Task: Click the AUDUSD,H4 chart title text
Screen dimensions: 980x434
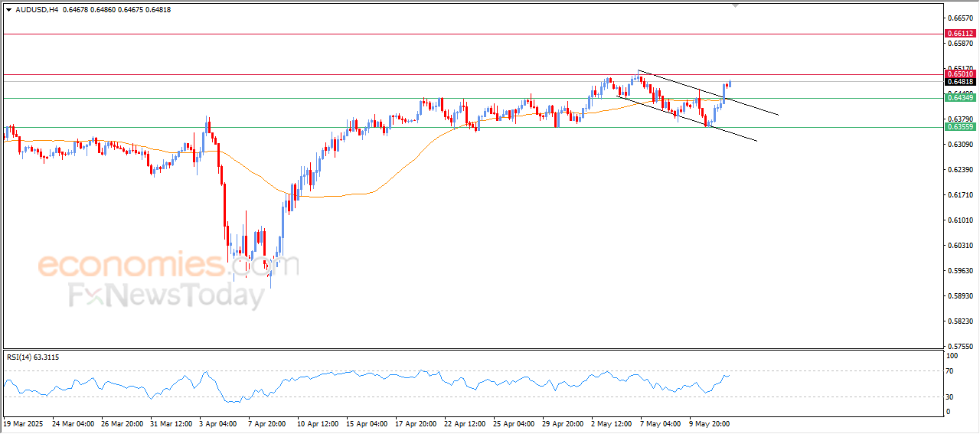Action: tap(37, 10)
